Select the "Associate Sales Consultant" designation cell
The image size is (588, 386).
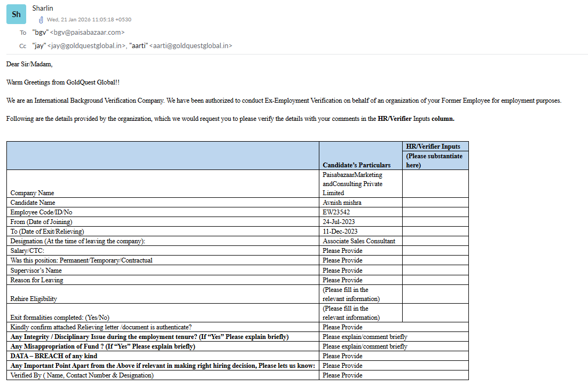pos(359,241)
